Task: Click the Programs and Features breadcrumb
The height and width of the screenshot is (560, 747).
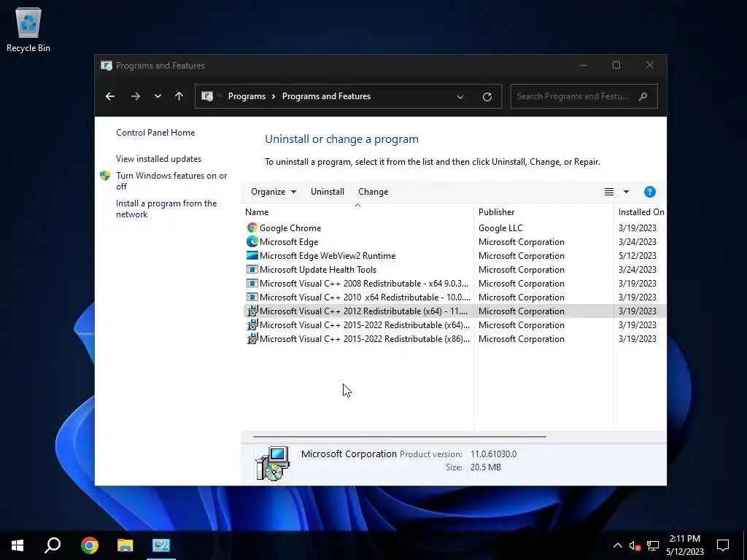Action: (x=326, y=96)
